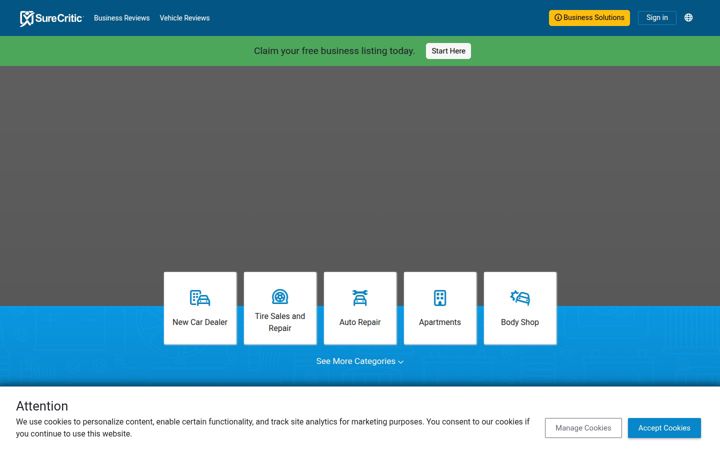Select the Body Shop label
The image size is (720, 450).
click(x=520, y=322)
